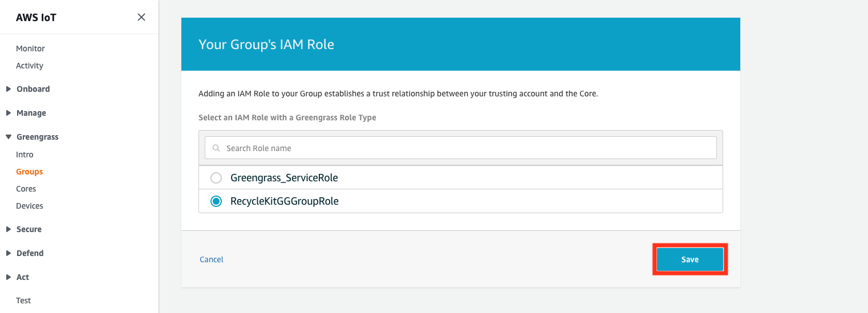This screenshot has width=868, height=313.
Task: Save the selected IAM role
Action: point(689,259)
